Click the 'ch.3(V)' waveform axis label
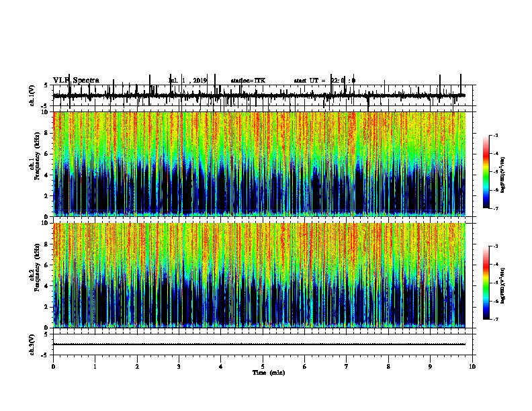The image size is (532, 411). click(32, 345)
